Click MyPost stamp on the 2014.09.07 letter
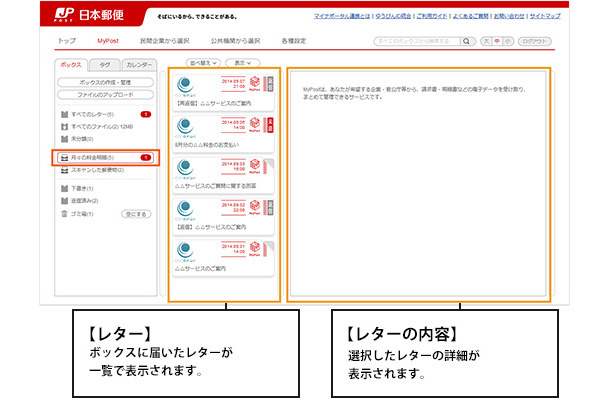The width and height of the screenshot is (612, 398). click(254, 84)
